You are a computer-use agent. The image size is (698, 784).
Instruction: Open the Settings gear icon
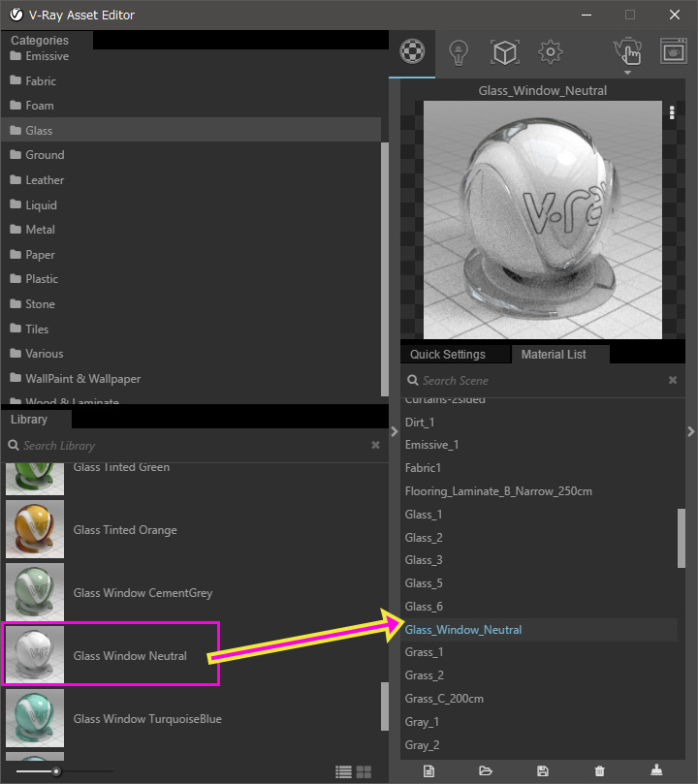point(550,52)
